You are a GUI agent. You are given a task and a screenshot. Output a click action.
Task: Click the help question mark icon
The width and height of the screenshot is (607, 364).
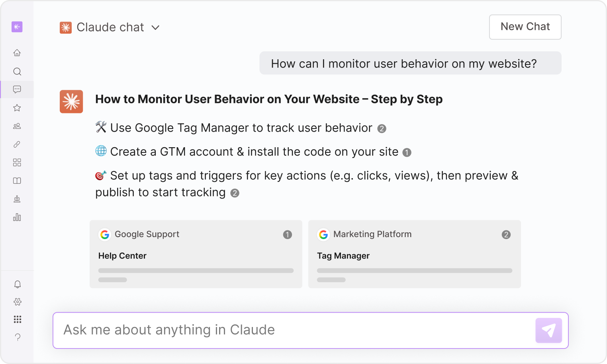click(x=18, y=337)
